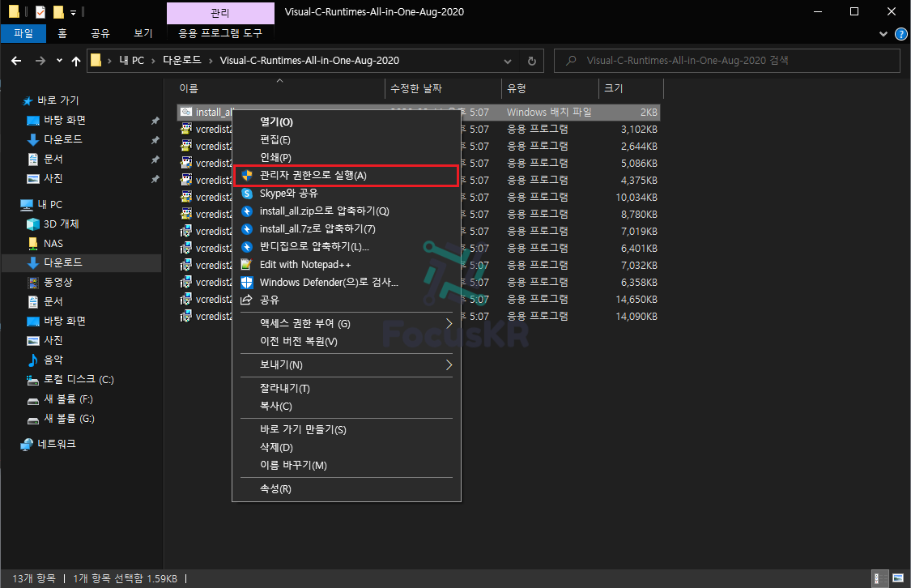This screenshot has height=588, width=911.
Task: Click 다운로드 in address breadcrumb
Action: pyautogui.click(x=182, y=61)
